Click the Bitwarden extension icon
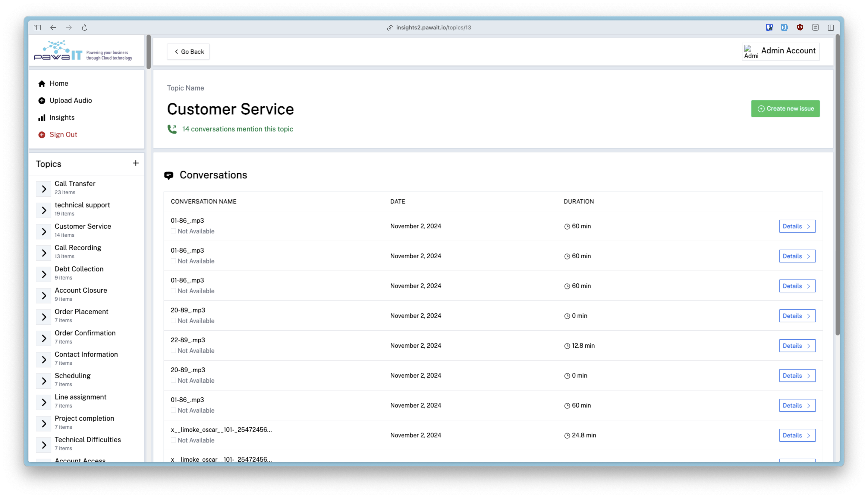Screen dimensions: 868x498 (769, 27)
